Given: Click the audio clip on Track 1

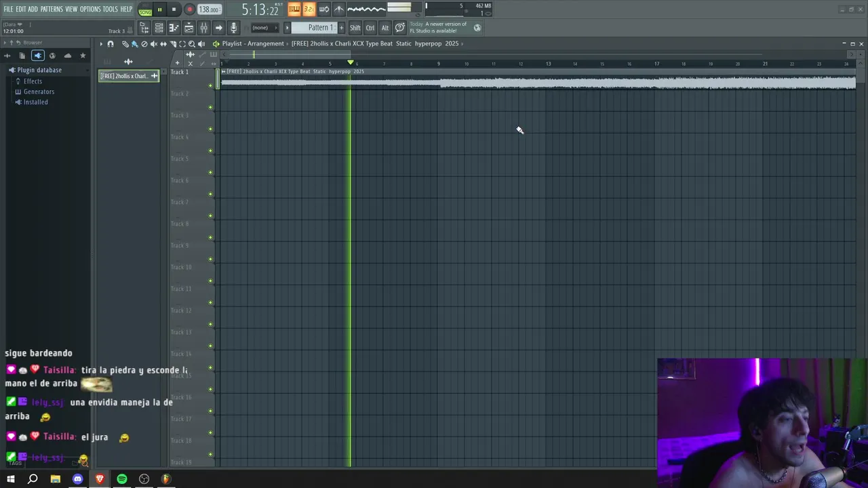Looking at the screenshot, I should coord(538,79).
